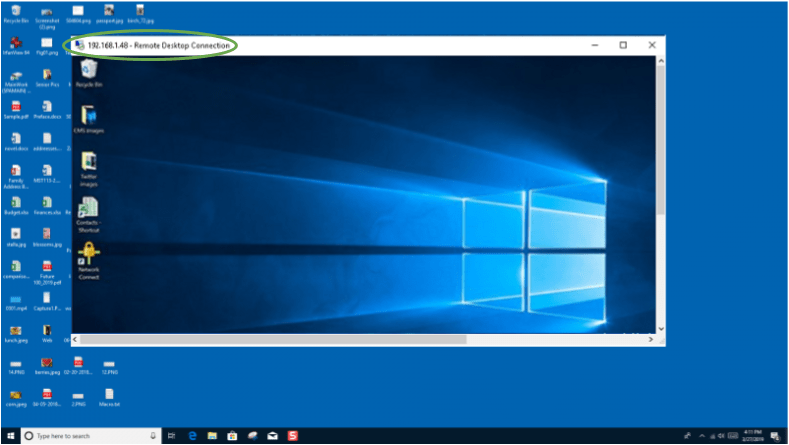Open the Web folder on the desktop

tap(47, 334)
